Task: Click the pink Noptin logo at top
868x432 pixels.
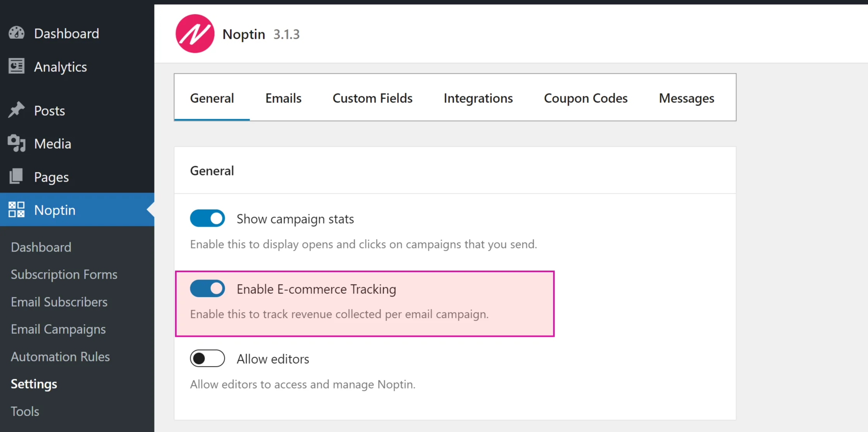Action: 194,34
